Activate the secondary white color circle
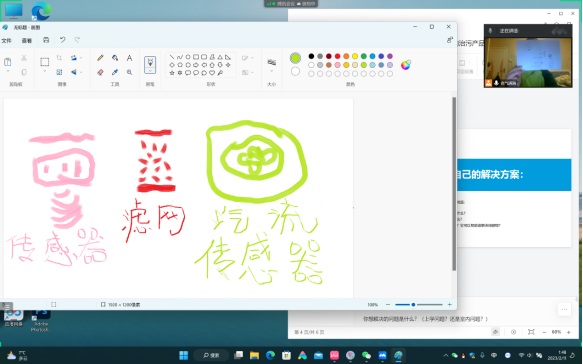The image size is (583, 364). (x=295, y=71)
